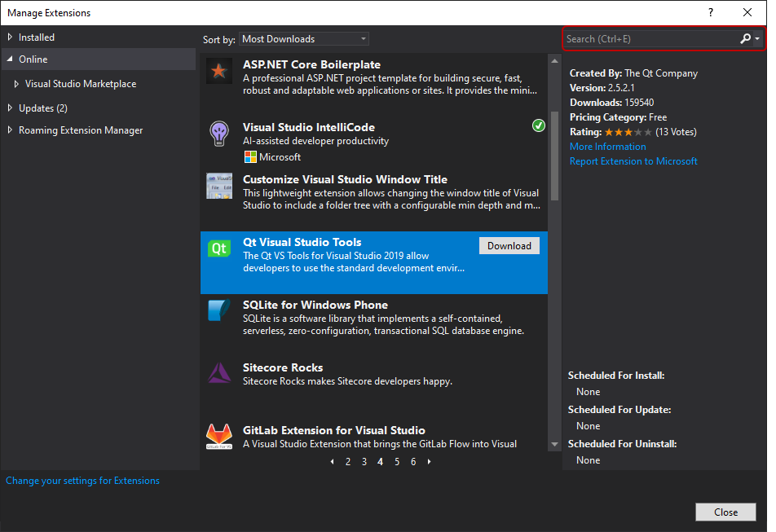Select Updates (2) in the sidebar
The width and height of the screenshot is (776, 532).
[42, 108]
